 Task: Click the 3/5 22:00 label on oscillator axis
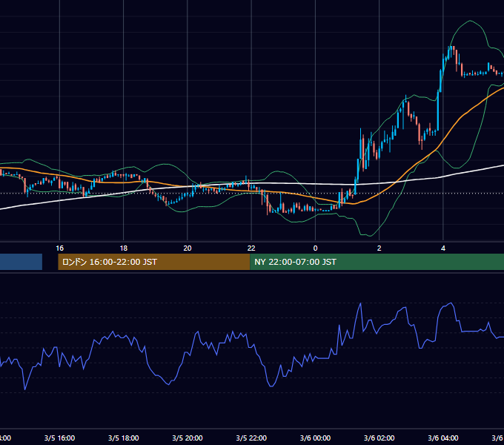click(251, 438)
